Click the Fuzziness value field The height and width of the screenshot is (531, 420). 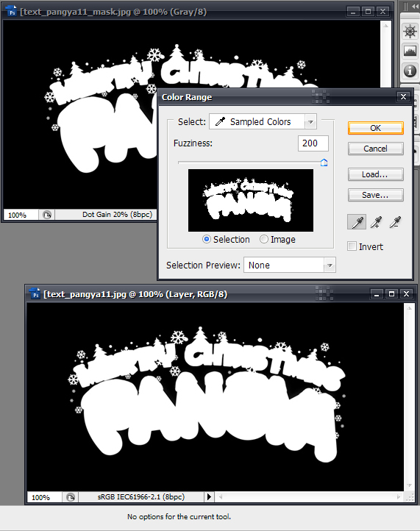pyautogui.click(x=313, y=143)
